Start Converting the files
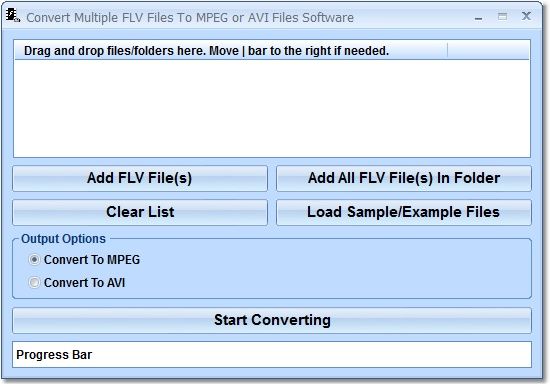The height and width of the screenshot is (386, 550). click(x=272, y=320)
